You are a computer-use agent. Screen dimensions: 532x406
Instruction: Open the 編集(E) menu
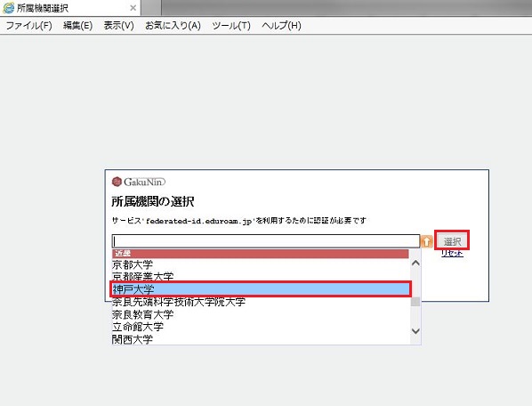(77, 26)
